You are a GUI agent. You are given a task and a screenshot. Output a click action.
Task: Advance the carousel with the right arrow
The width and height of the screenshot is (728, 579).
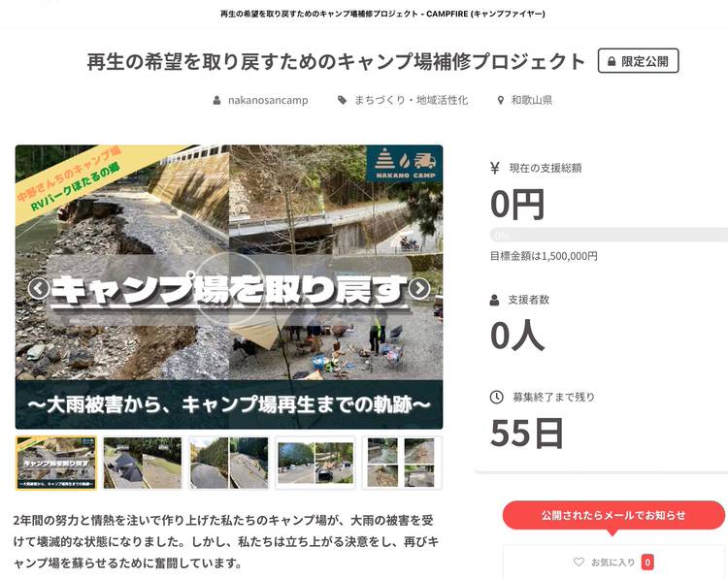coord(419,288)
